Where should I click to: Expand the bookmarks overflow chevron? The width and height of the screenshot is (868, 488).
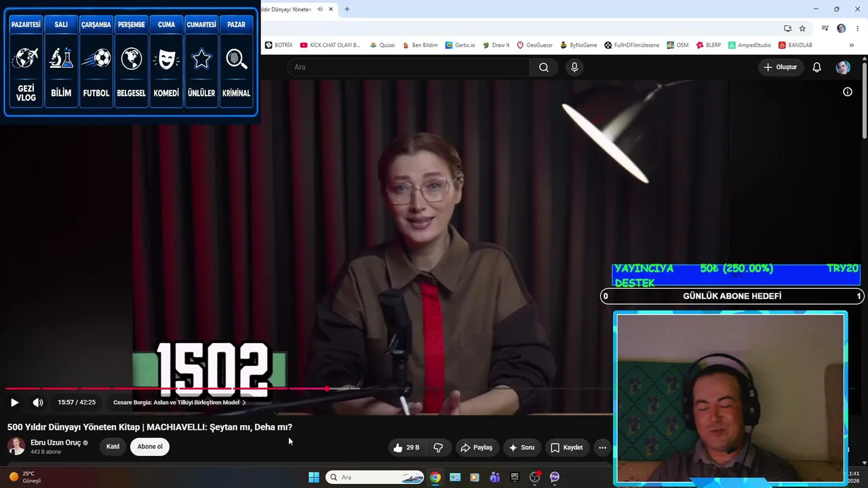pyautogui.click(x=851, y=45)
